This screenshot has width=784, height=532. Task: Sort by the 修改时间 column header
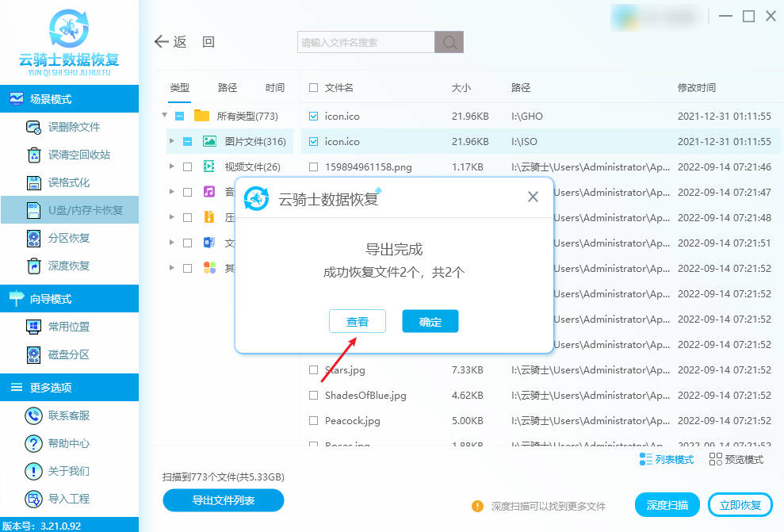[x=697, y=88]
